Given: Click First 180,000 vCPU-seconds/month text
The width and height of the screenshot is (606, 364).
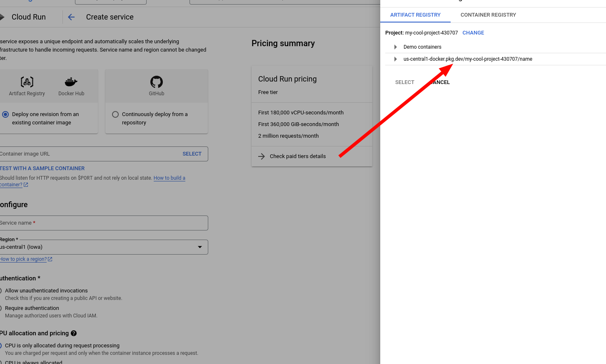Looking at the screenshot, I should click(301, 113).
